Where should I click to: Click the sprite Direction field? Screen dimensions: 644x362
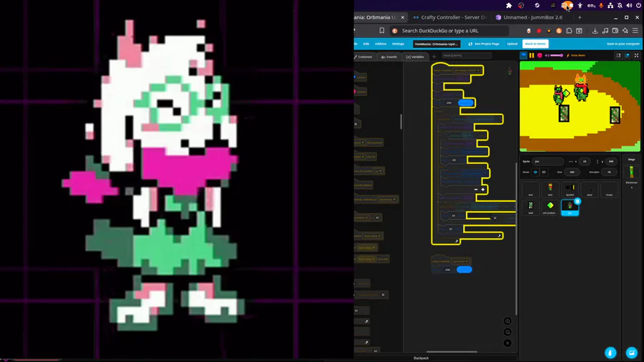coord(609,172)
